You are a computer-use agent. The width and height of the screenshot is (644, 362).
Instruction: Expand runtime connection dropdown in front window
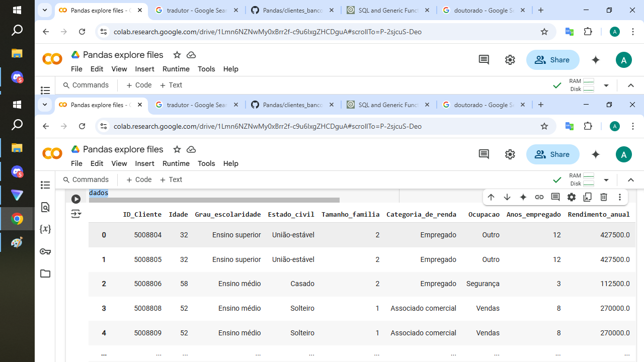(x=606, y=180)
